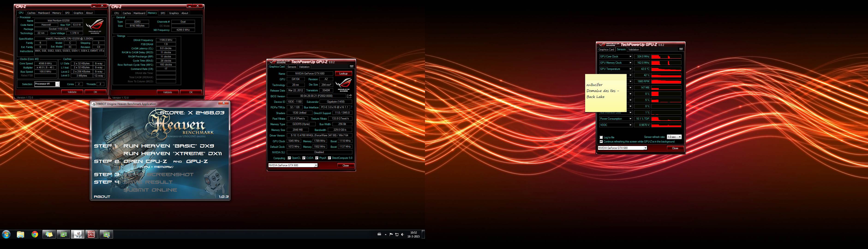The width and height of the screenshot is (868, 249).
Task: Click the GPU Core Clock history graph
Action: click(666, 56)
